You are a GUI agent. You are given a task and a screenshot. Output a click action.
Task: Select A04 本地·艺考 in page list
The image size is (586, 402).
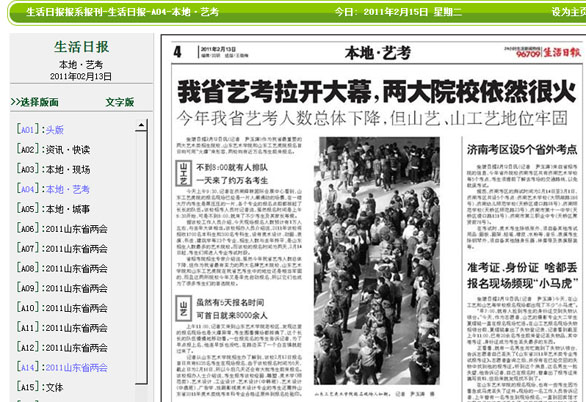point(53,189)
